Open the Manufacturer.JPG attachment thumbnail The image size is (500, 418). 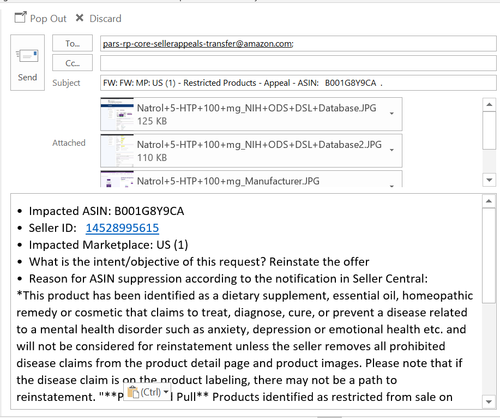pyautogui.click(x=117, y=179)
